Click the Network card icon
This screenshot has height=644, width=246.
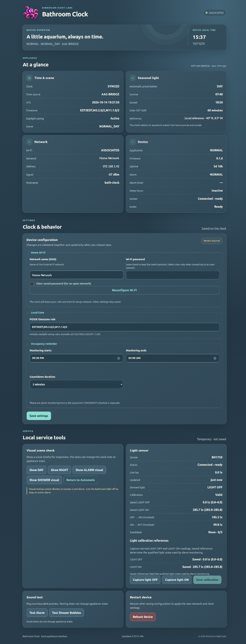pyautogui.click(x=29, y=142)
